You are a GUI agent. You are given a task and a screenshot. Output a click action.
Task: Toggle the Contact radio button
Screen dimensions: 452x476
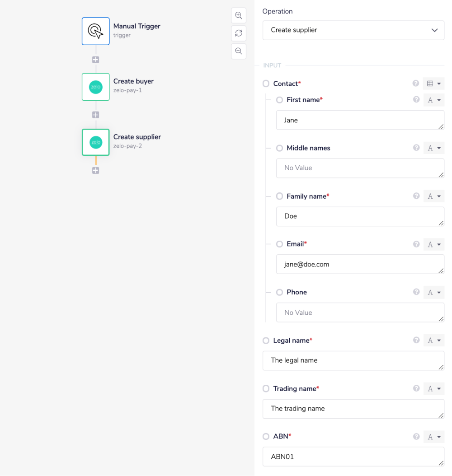[x=266, y=84]
